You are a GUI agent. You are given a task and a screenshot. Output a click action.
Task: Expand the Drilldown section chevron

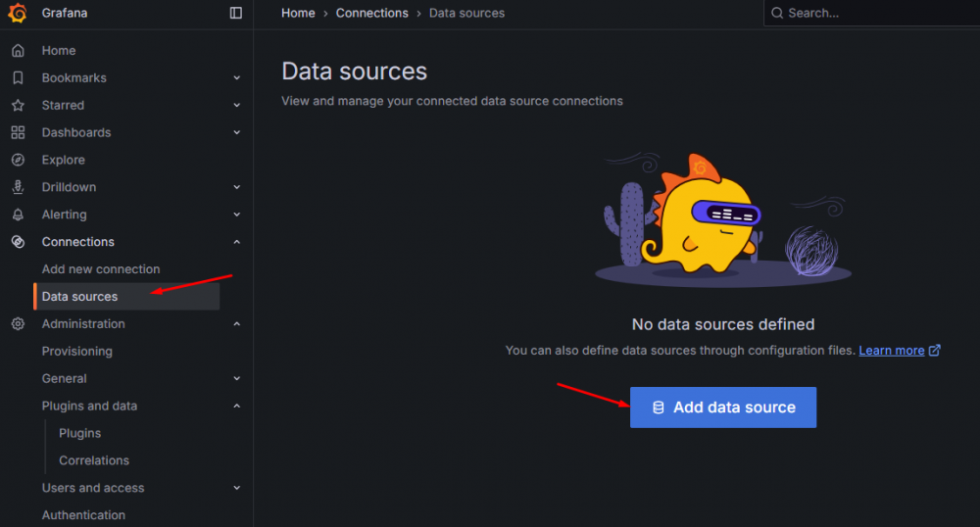point(237,187)
